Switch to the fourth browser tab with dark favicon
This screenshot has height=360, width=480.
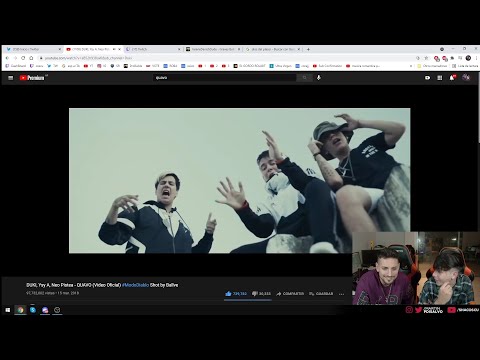pyautogui.click(x=212, y=49)
